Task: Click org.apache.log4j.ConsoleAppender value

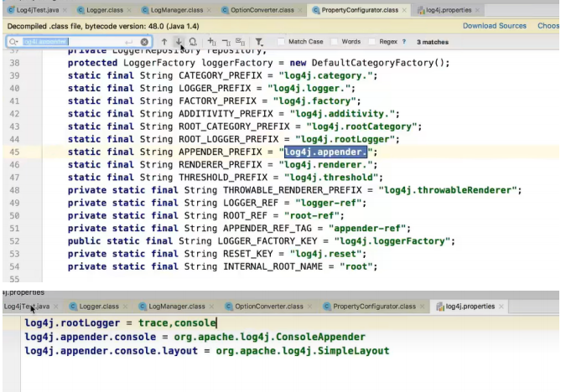Action: pos(270,337)
